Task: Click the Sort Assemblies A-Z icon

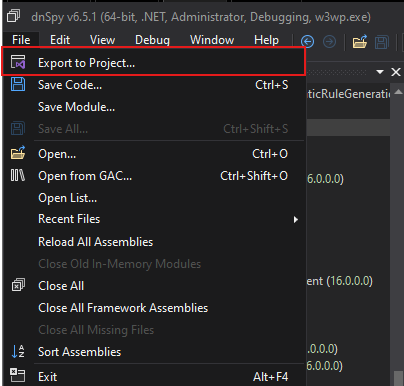Action: 18,352
